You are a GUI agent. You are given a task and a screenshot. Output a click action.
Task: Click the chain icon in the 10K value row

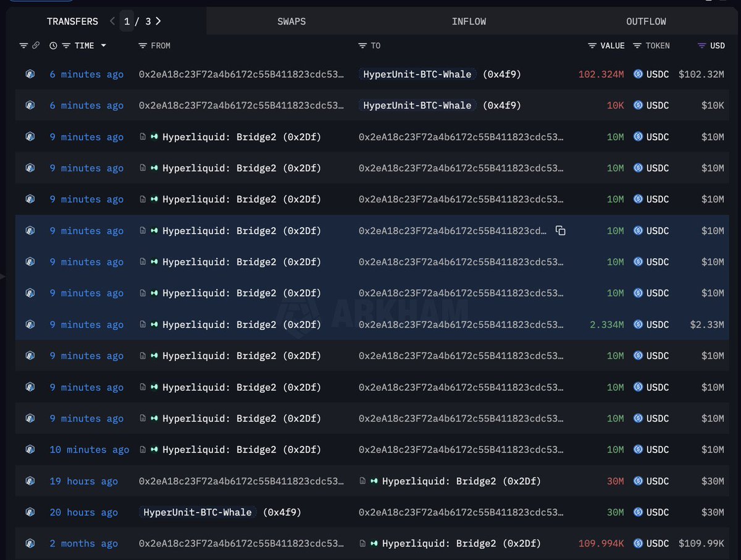click(30, 106)
